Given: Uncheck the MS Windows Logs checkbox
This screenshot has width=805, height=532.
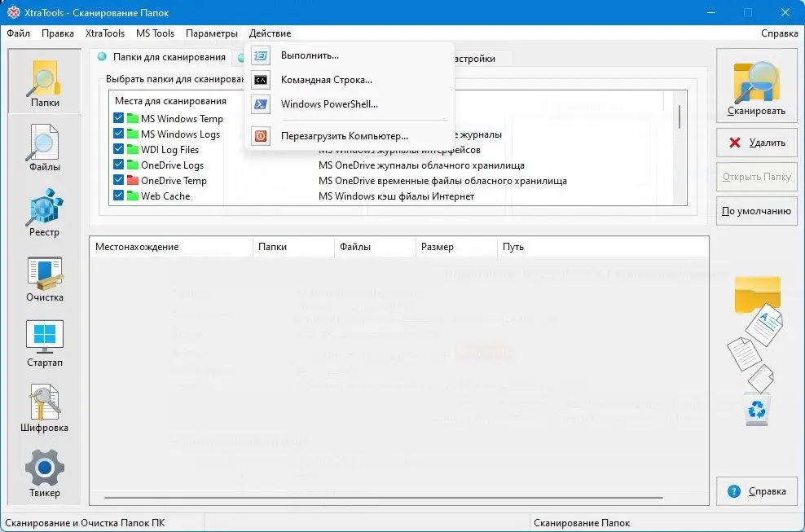Looking at the screenshot, I should tap(119, 134).
